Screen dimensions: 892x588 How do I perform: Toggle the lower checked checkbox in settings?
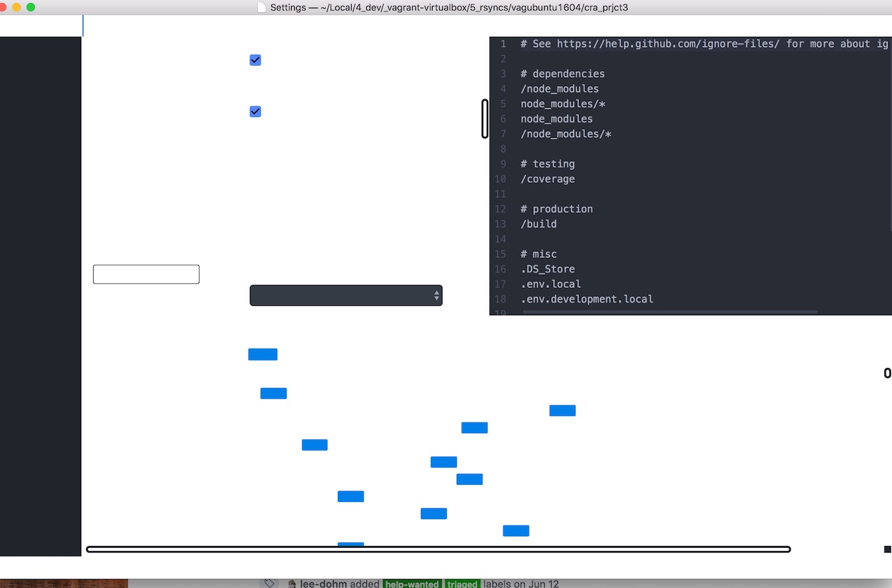click(255, 111)
